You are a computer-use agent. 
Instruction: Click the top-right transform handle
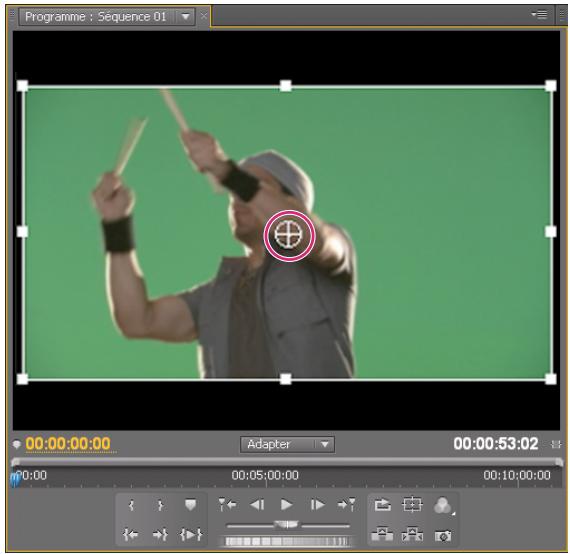pos(551,86)
